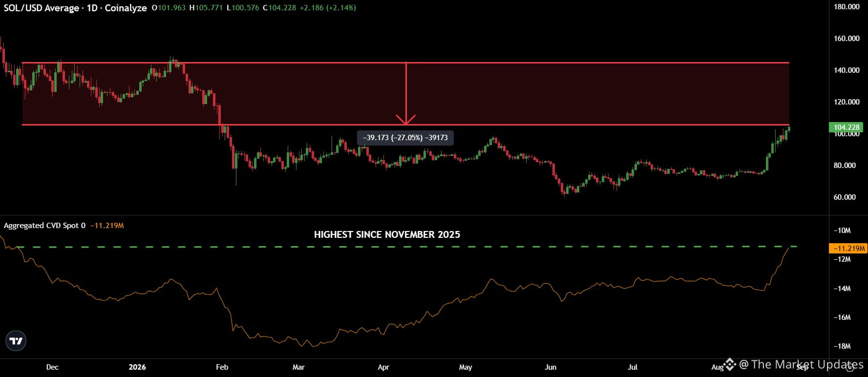868x377 pixels.
Task: Click the Feb label on time axis
Action: point(222,367)
